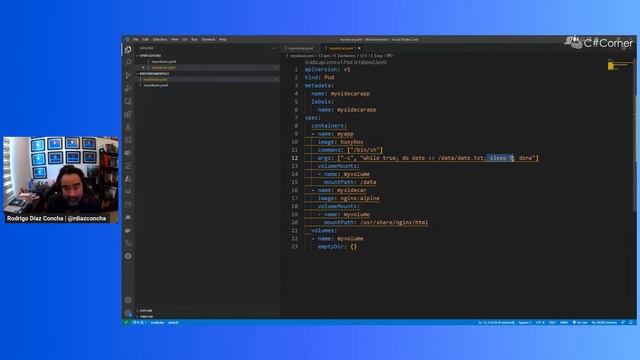The image size is (640, 360).
Task: Click line number 12 in the gutter
Action: 295,158
